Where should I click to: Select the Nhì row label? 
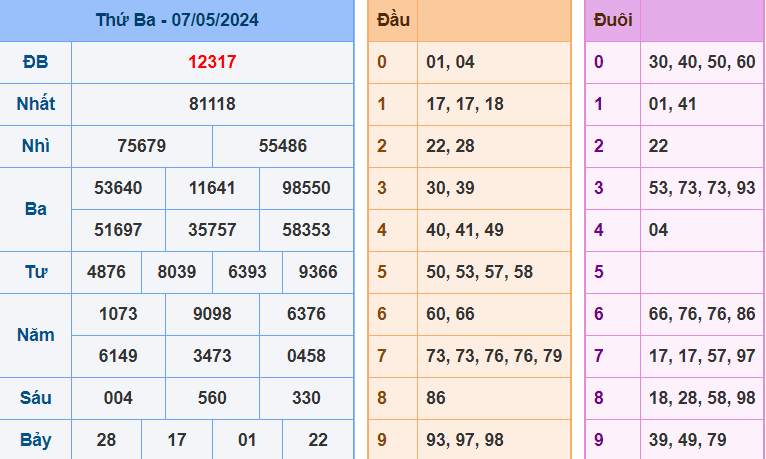36,146
